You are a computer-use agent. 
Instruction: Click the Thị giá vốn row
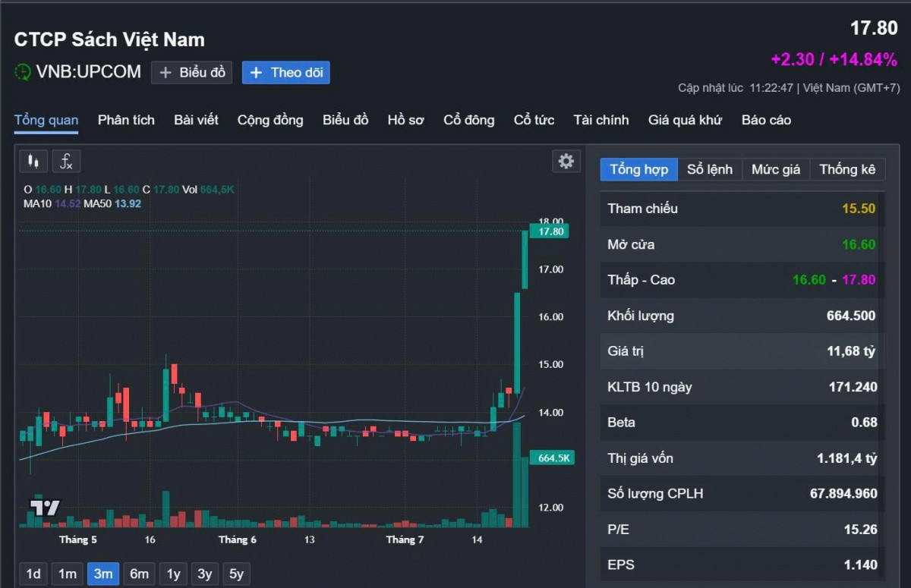tap(742, 458)
